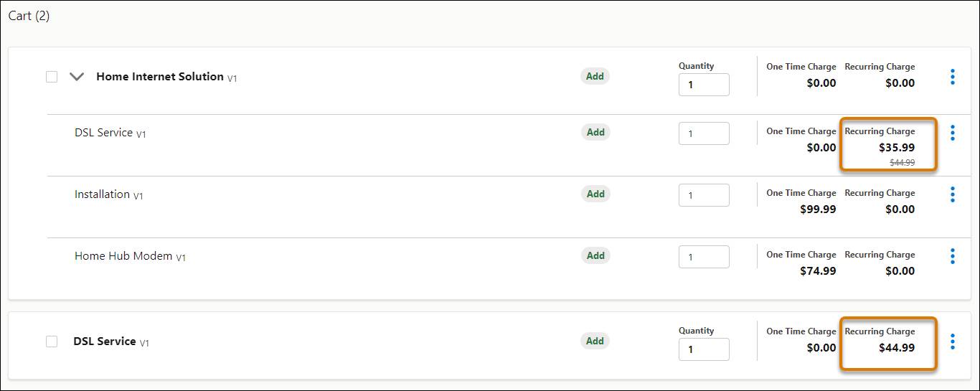Viewport: 980px width, 391px height.
Task: Tick the standalone DSL Service checkbox
Action: [52, 341]
